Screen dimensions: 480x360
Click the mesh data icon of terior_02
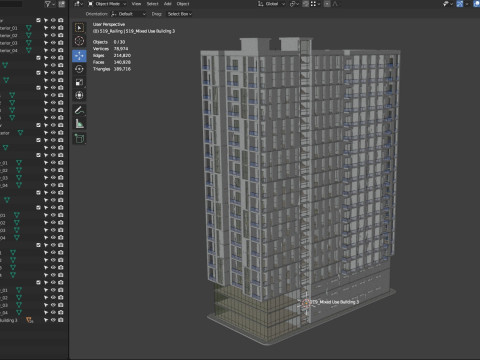click(x=29, y=35)
